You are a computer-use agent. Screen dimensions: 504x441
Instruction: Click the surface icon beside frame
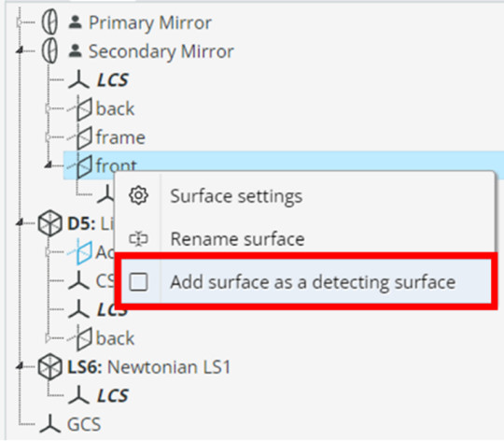(80, 137)
